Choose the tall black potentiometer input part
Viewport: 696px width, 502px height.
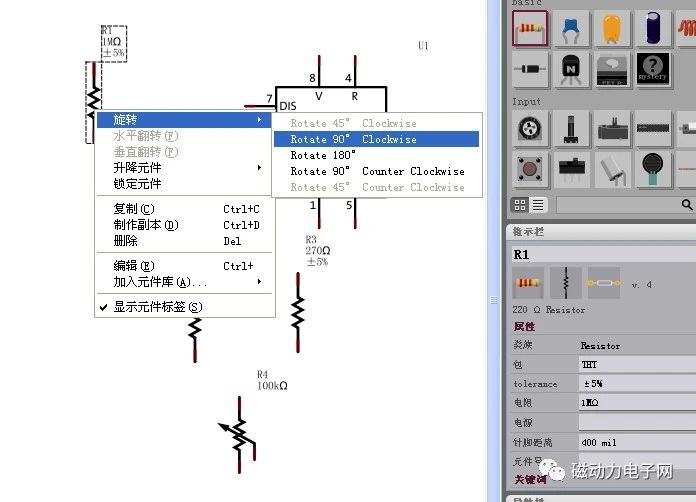(570, 129)
